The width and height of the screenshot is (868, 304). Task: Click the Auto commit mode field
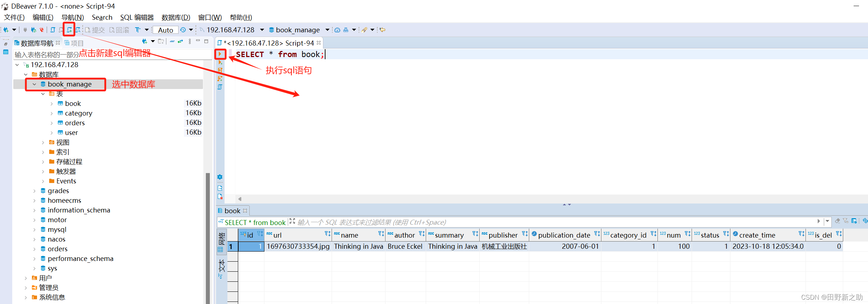pyautogui.click(x=166, y=30)
